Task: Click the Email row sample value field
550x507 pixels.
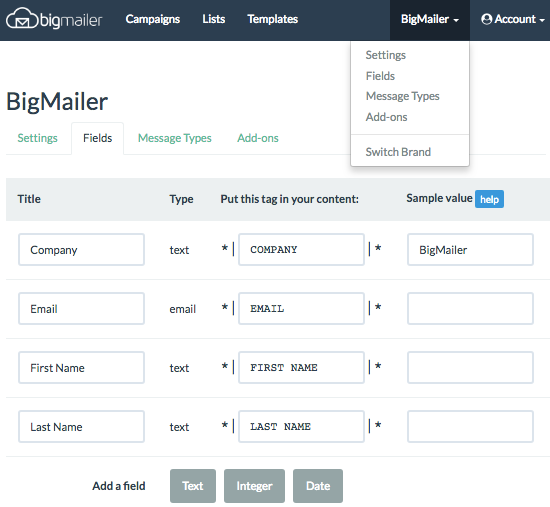Action: (470, 309)
